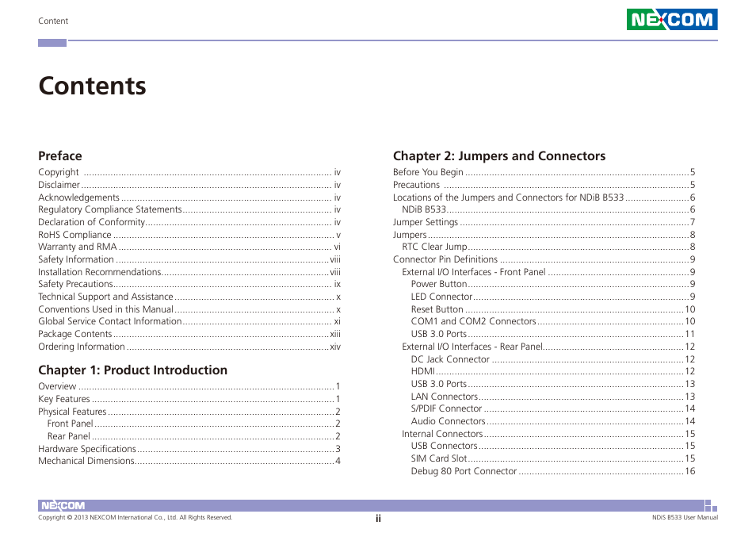Click the Preface section heading
Image resolution: width=756 pixels, height=533 pixels.
tap(59, 155)
